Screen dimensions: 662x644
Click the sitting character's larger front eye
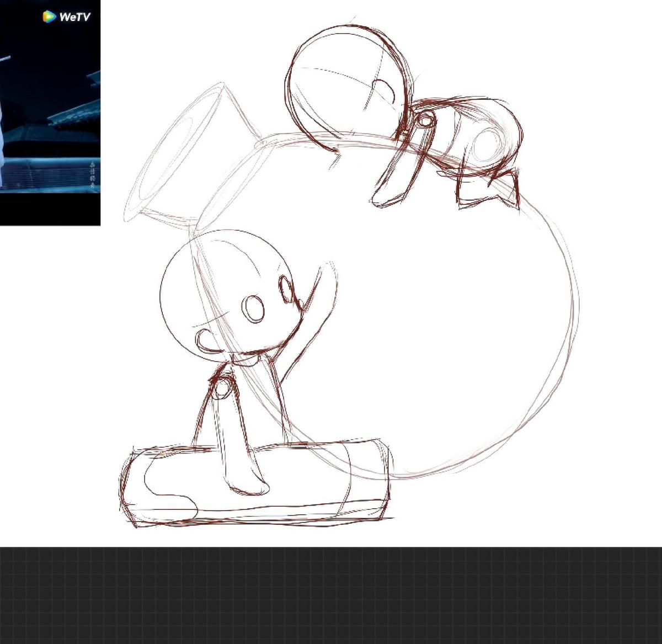(254, 309)
